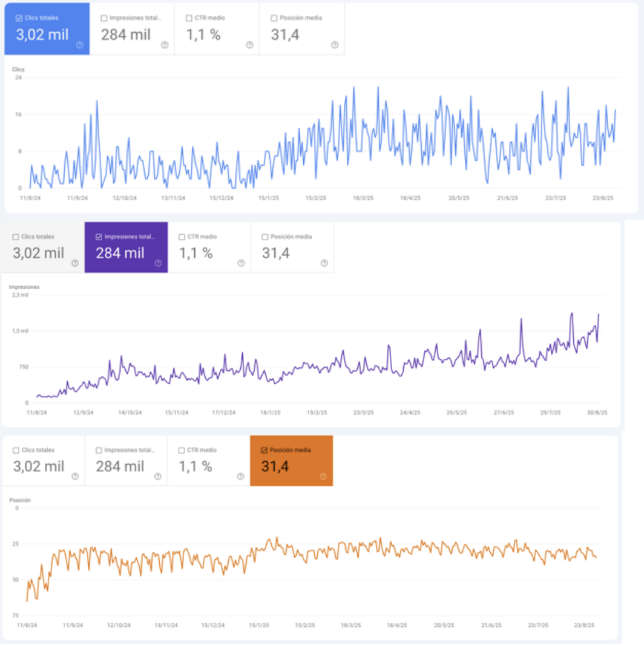The width and height of the screenshot is (644, 645).
Task: Click the 27/6/25 date label on impressions chart
Action: [x=504, y=413]
